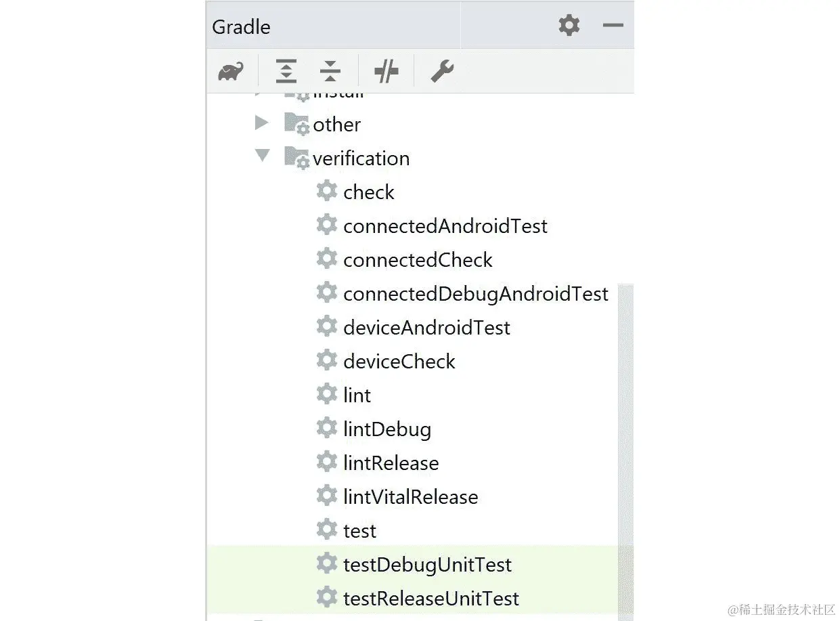This screenshot has width=840, height=621.
Task: Select the connectedDebugAndroidTest task
Action: coord(476,293)
